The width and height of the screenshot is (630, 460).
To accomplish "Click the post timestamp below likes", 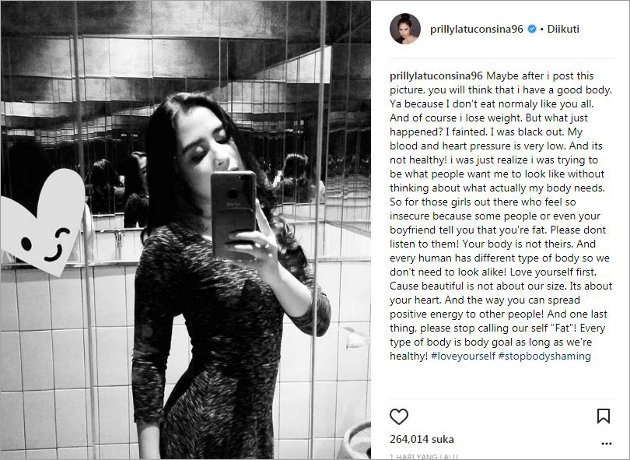I will (423, 456).
